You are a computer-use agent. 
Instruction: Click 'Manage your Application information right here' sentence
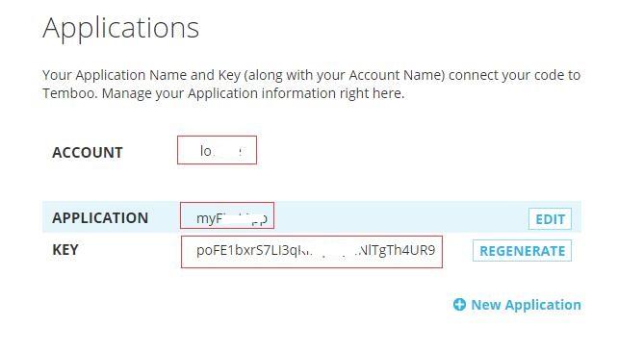pyautogui.click(x=253, y=93)
